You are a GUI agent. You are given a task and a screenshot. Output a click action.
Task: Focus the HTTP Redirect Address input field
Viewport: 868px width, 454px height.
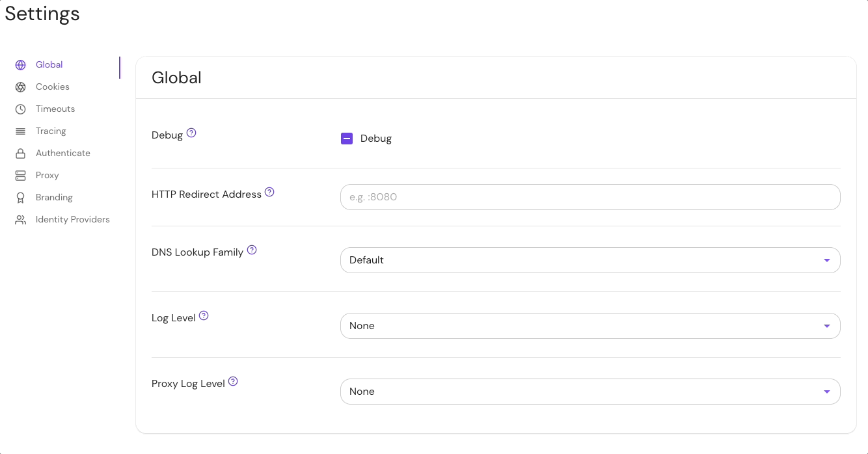tap(590, 197)
